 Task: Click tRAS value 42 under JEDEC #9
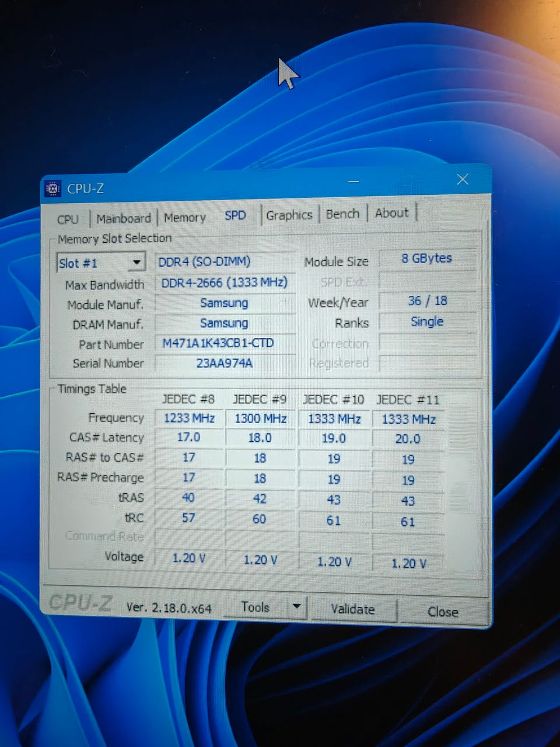[260, 499]
